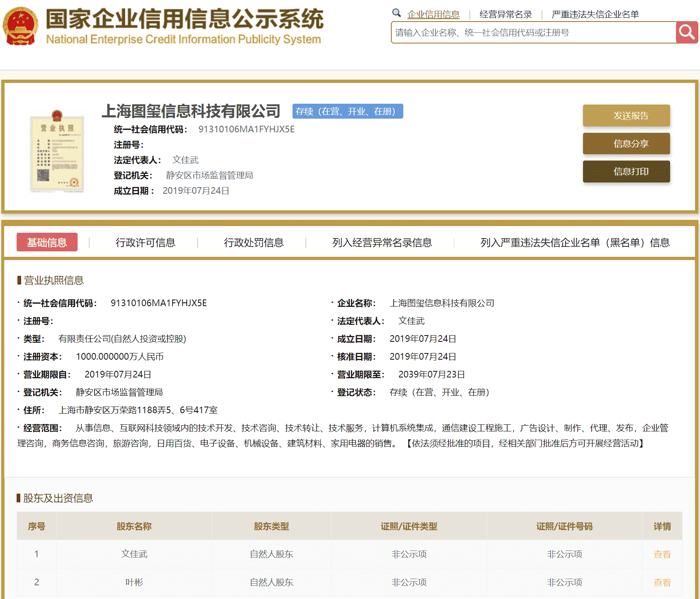Select the 企业信用信息 search category
Viewport: 700px width, 599px height.
tap(433, 15)
